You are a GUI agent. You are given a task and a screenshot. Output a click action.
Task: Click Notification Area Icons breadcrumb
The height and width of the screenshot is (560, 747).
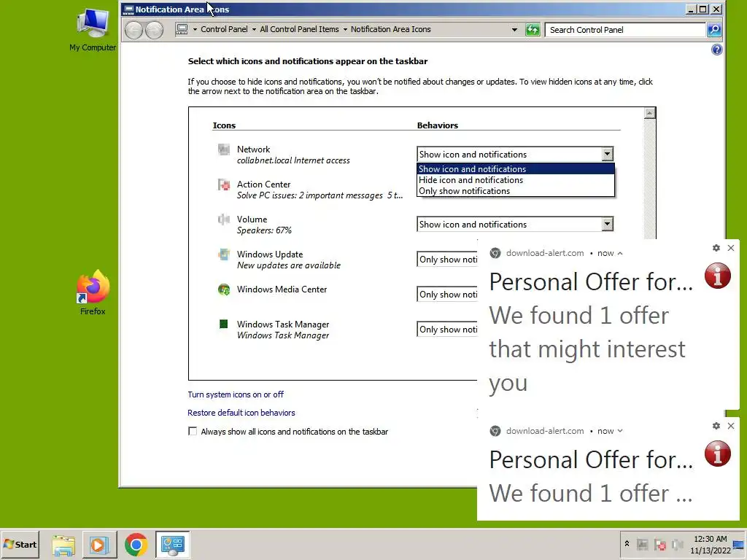[391, 29]
